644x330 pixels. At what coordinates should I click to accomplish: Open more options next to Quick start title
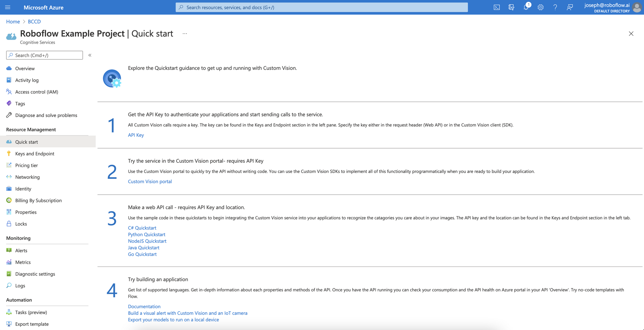185,34
